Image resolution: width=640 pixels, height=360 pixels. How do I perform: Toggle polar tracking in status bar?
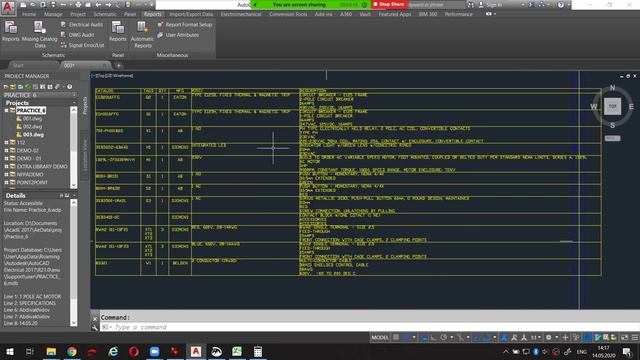pos(444,337)
